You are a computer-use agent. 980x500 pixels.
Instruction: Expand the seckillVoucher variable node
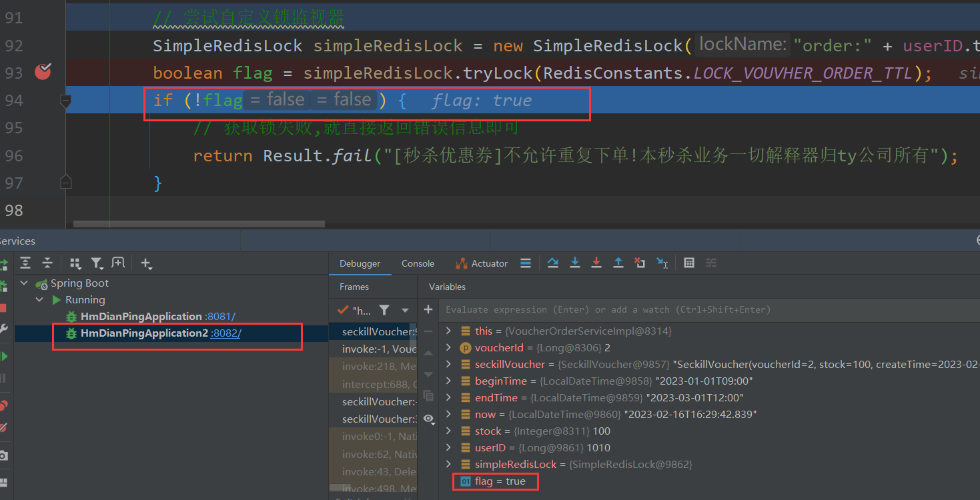(x=448, y=364)
